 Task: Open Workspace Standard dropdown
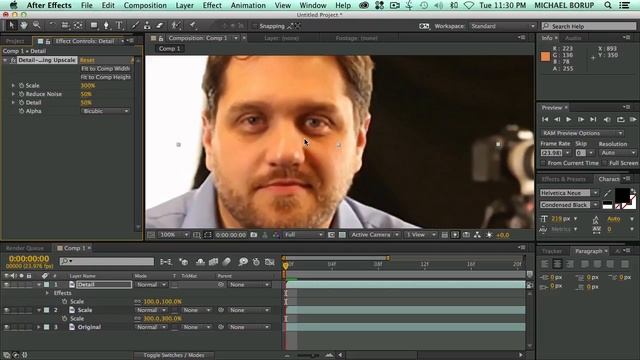(502, 26)
